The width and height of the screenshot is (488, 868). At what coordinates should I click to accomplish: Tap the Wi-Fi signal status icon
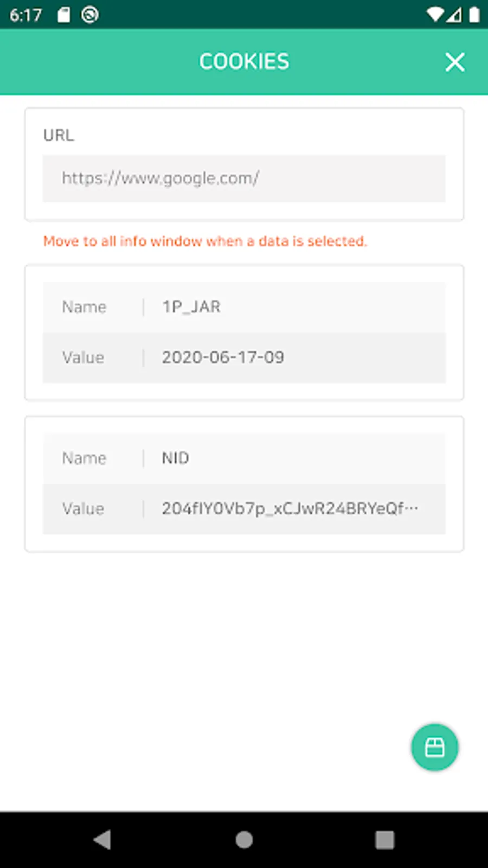434,15
